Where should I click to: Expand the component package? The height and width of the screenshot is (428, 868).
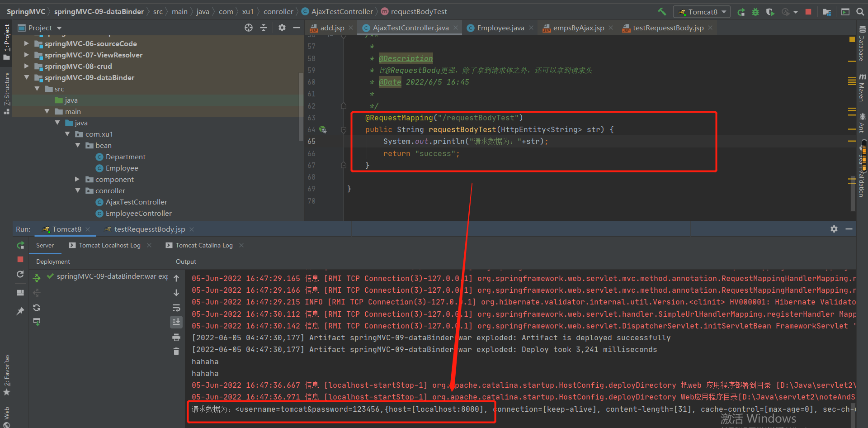[x=77, y=179]
